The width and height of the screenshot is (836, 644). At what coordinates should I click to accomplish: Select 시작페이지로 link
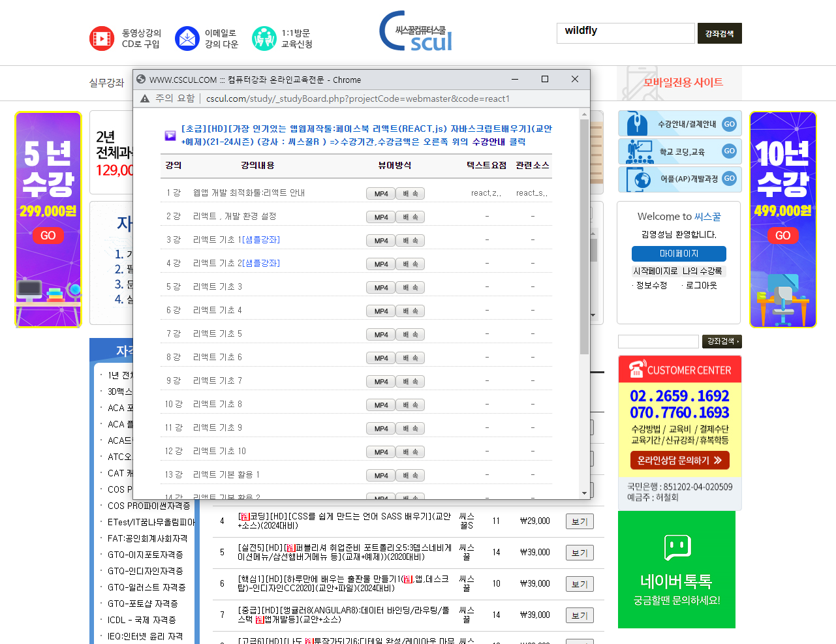tap(655, 271)
